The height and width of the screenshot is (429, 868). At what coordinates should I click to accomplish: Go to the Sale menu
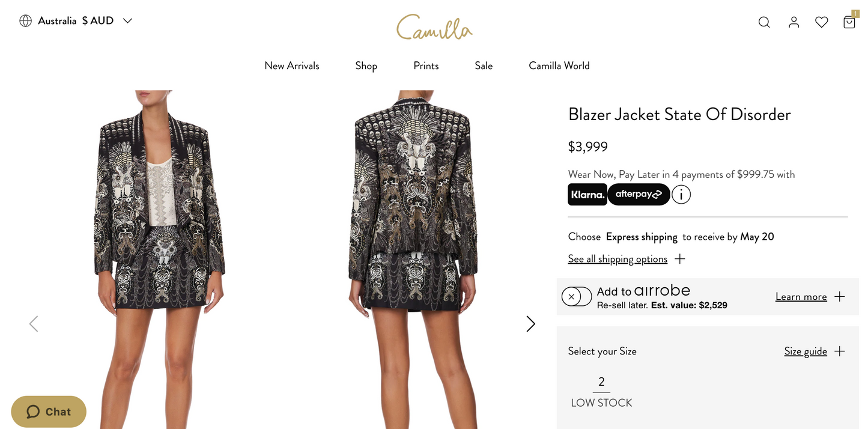484,66
